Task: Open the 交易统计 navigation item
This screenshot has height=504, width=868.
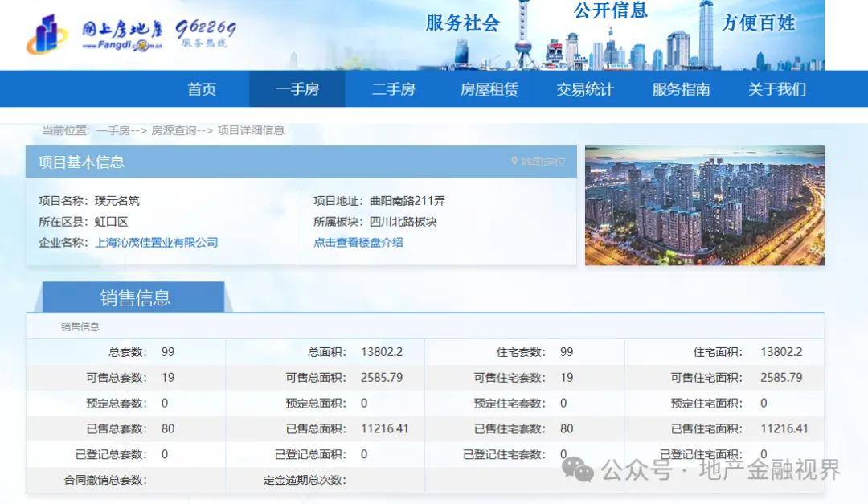Action: pyautogui.click(x=584, y=89)
